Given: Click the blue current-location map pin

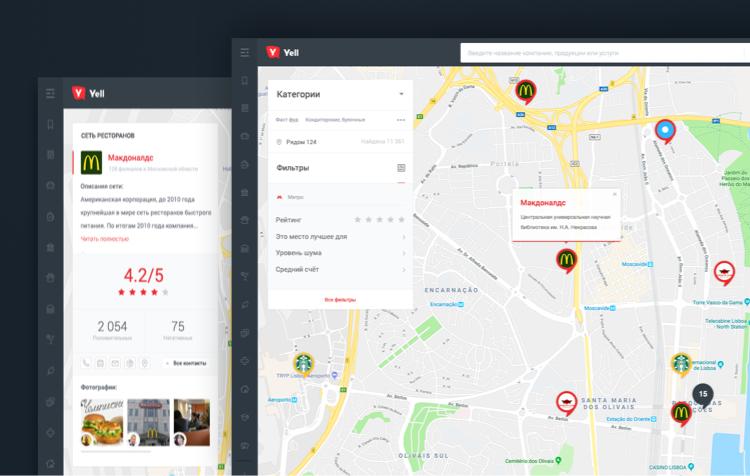Looking at the screenshot, I should click(665, 129).
